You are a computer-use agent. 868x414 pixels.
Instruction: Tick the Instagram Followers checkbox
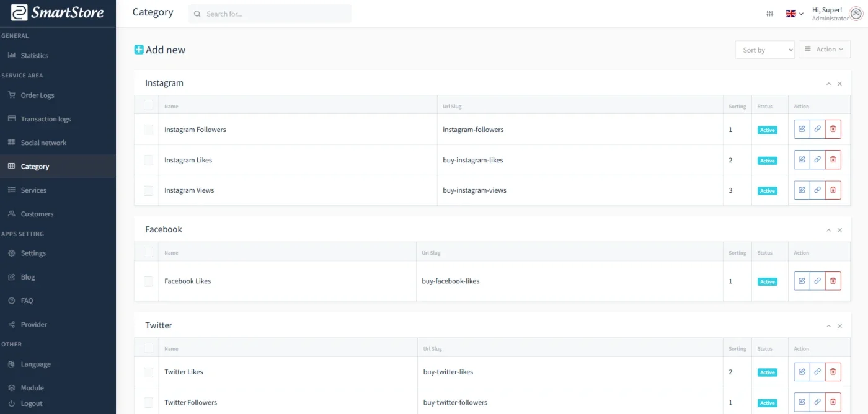click(148, 130)
